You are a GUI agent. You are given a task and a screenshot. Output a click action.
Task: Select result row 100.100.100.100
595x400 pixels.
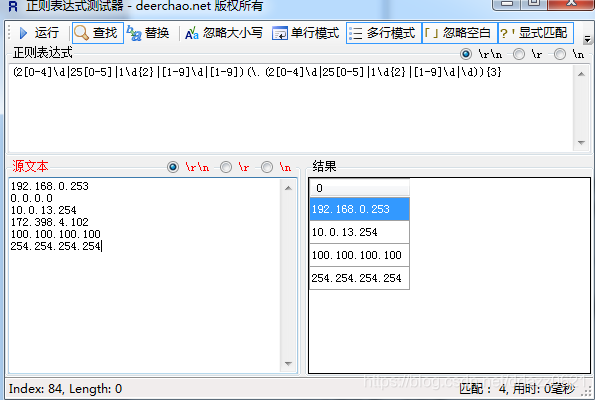click(359, 255)
